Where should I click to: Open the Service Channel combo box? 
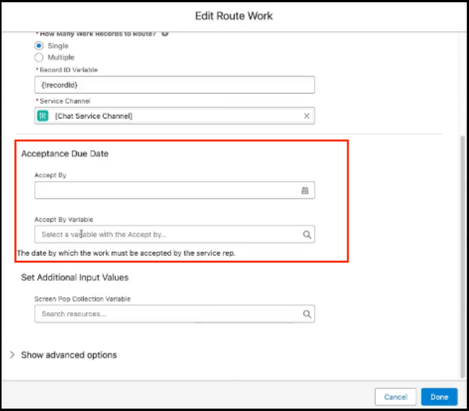(174, 116)
